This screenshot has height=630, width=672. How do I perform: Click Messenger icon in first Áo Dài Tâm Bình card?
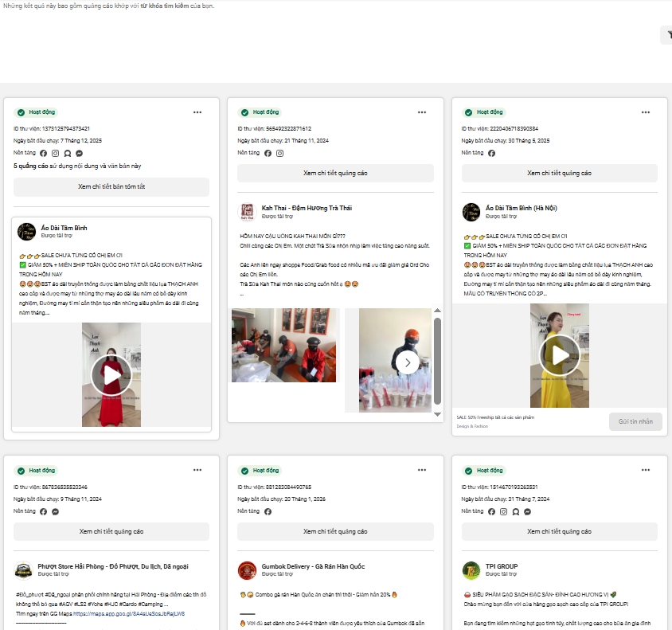(80, 153)
